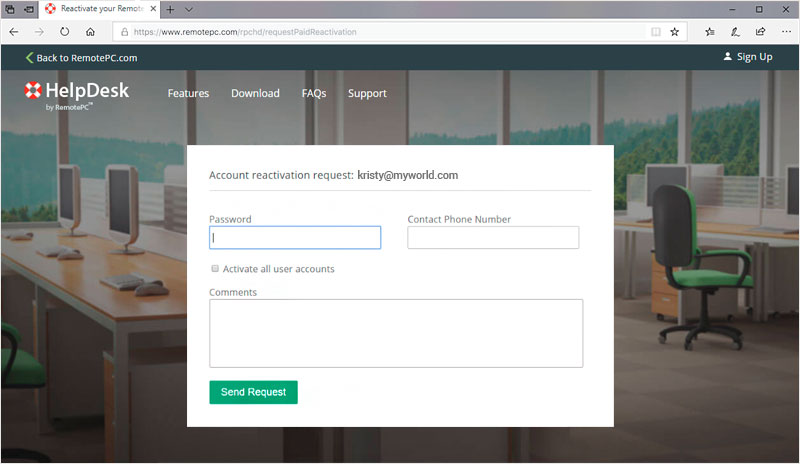Image resolution: width=800 pixels, height=464 pixels.
Task: Click the padlock site security icon
Action: (124, 32)
